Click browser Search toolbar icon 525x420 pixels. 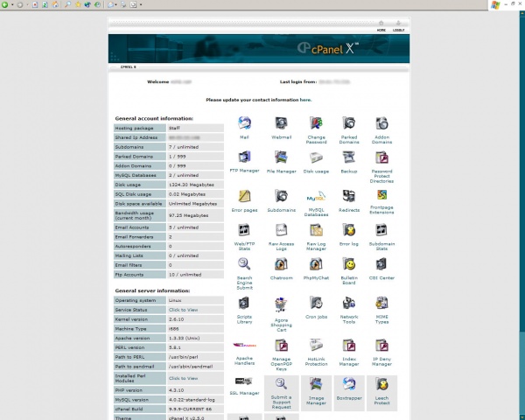[68, 4]
